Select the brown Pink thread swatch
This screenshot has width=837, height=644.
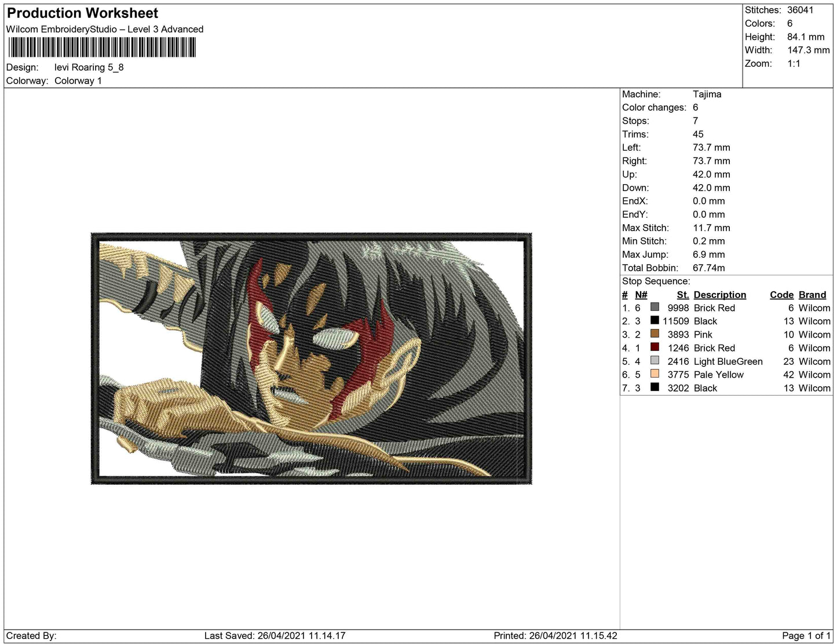(655, 334)
